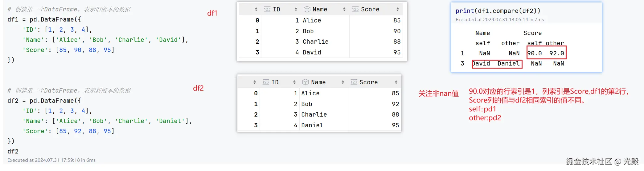The height and width of the screenshot is (171, 644).
Task: Sort df2 table by the Name column arrows
Action: [343, 82]
